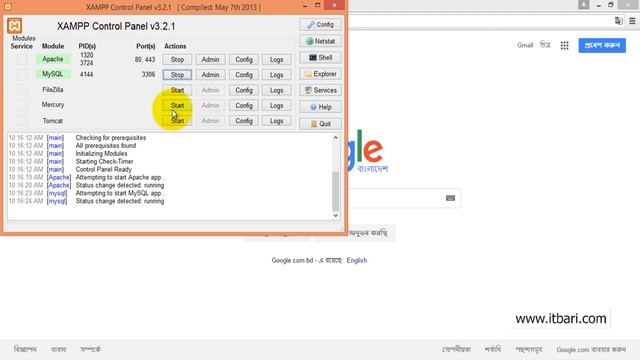Viewport: 640px width, 360px height.
Task: Click log scrollbar down arrow
Action: pos(336,216)
